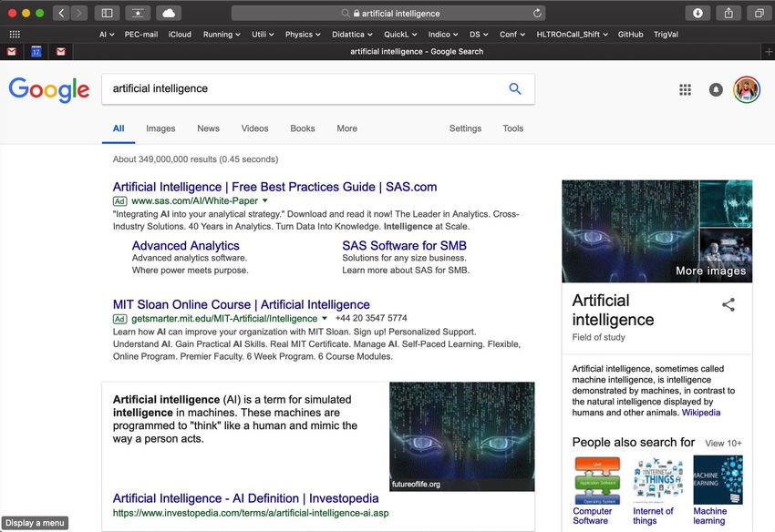Open the Advanced Analytics sitelink
The height and width of the screenshot is (532, 775).
pos(185,245)
